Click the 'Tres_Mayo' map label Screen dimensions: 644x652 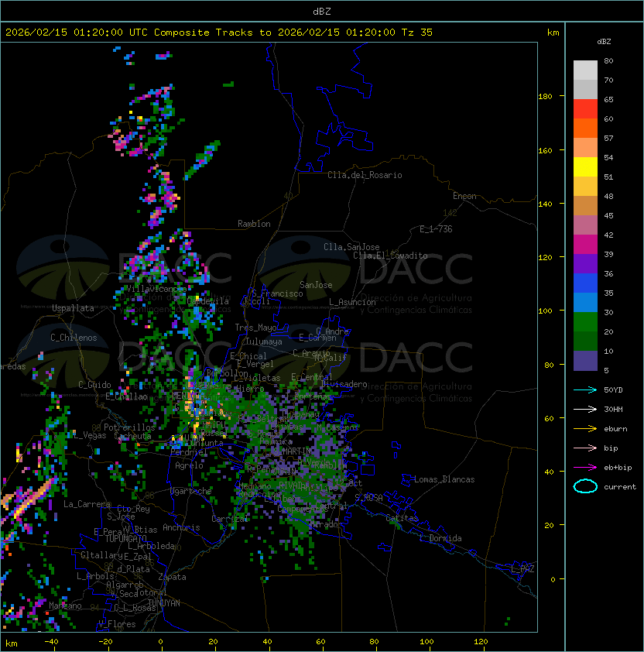coord(255,328)
